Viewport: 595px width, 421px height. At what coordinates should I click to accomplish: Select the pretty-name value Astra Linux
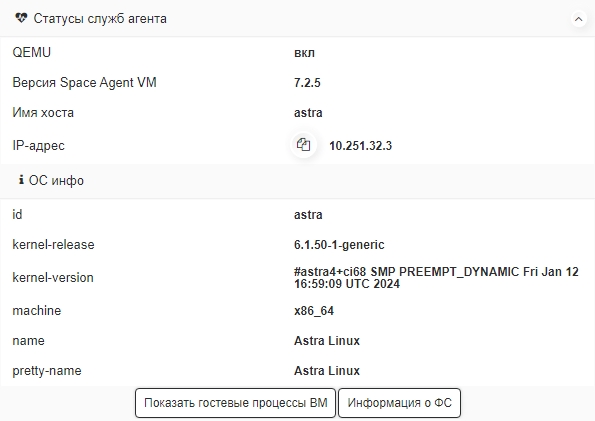327,371
